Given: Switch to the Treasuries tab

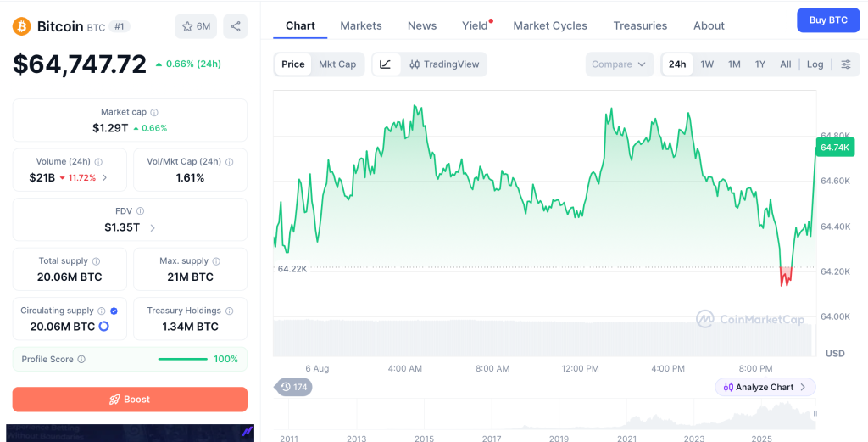Looking at the screenshot, I should point(640,25).
